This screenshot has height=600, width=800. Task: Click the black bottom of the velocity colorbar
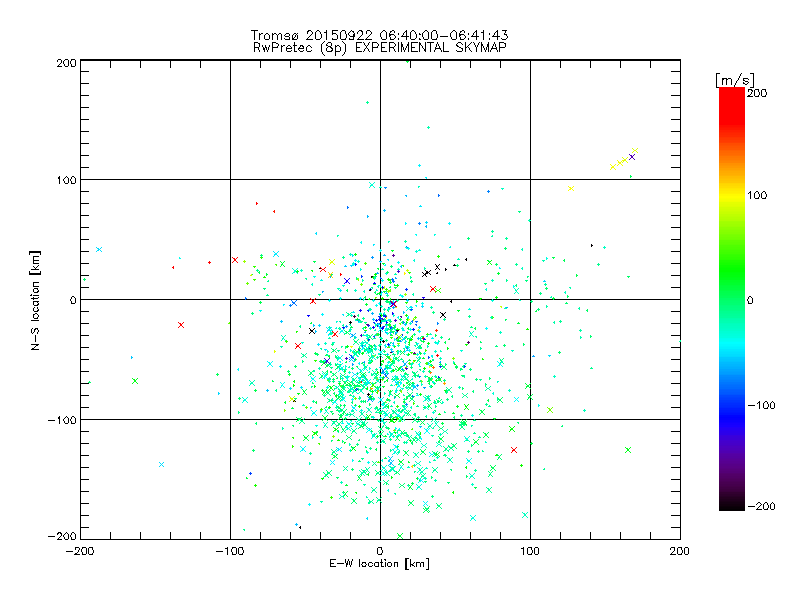point(732,505)
